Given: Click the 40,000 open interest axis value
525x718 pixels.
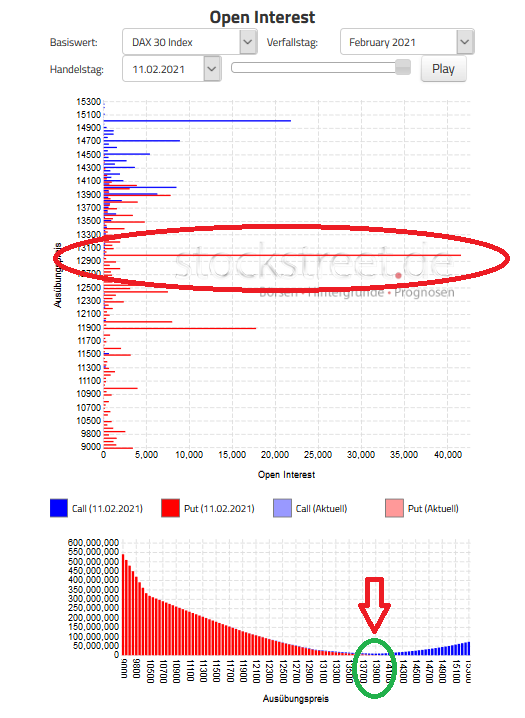Looking at the screenshot, I should click(448, 455).
